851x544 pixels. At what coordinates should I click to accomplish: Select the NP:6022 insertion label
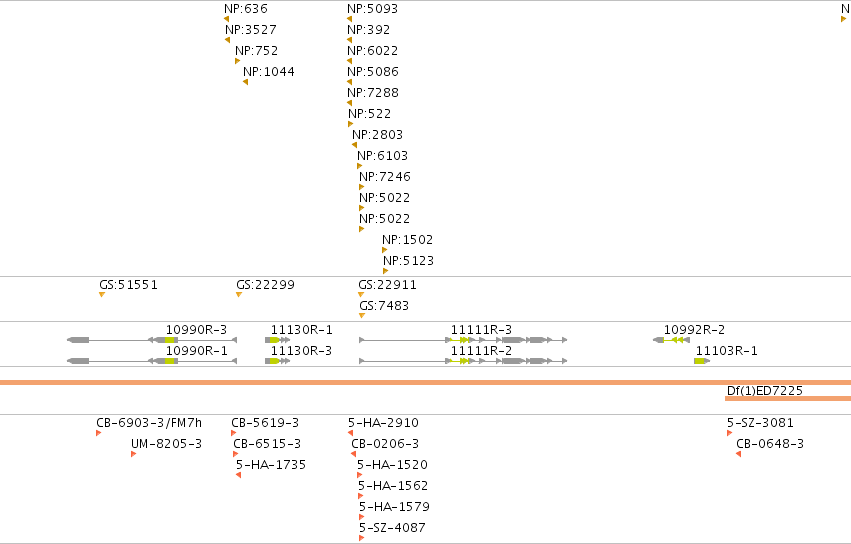pos(372,50)
